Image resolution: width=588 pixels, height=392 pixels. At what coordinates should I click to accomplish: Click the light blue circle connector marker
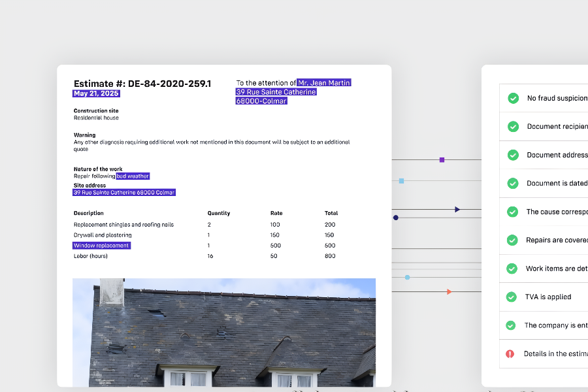[x=407, y=277]
